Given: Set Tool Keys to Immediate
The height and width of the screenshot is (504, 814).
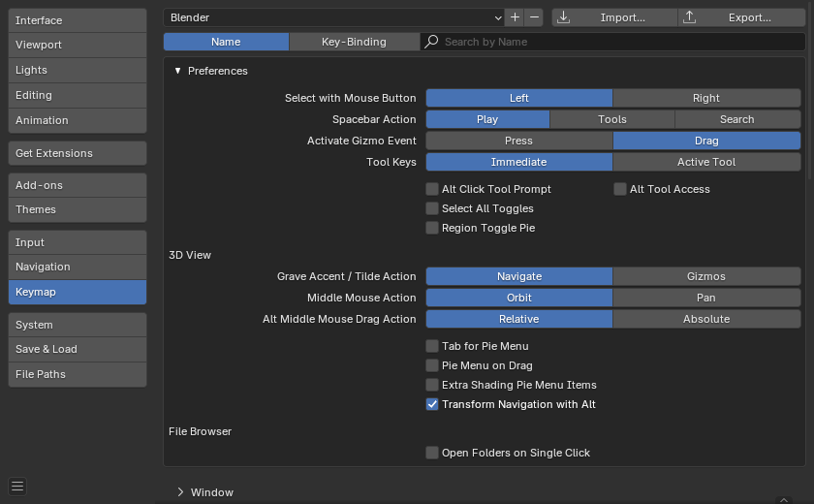Looking at the screenshot, I should point(519,162).
